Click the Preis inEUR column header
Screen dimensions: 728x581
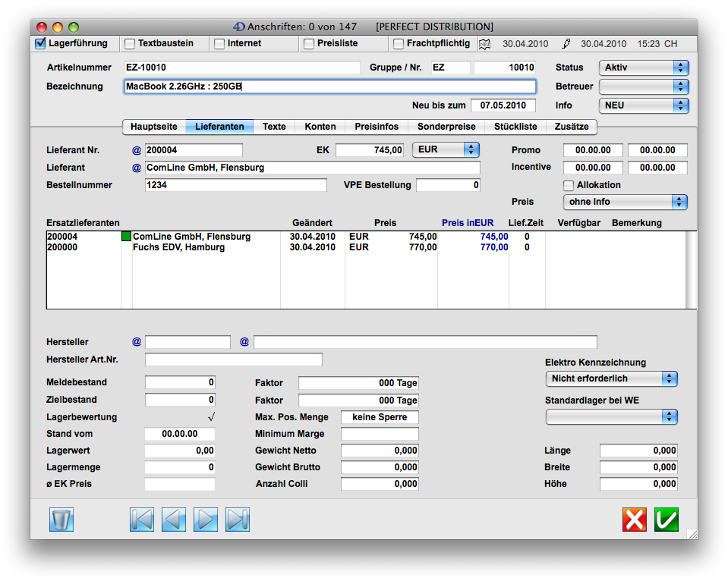(x=468, y=223)
